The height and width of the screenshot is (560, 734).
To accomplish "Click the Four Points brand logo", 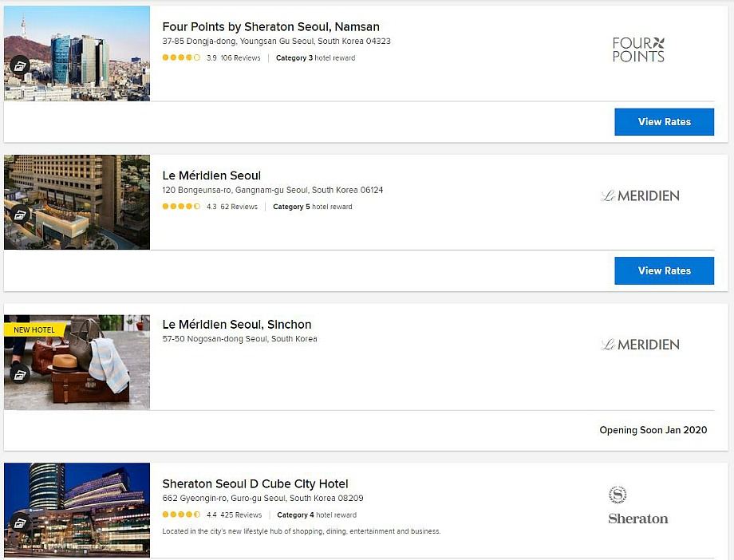I will click(638, 50).
